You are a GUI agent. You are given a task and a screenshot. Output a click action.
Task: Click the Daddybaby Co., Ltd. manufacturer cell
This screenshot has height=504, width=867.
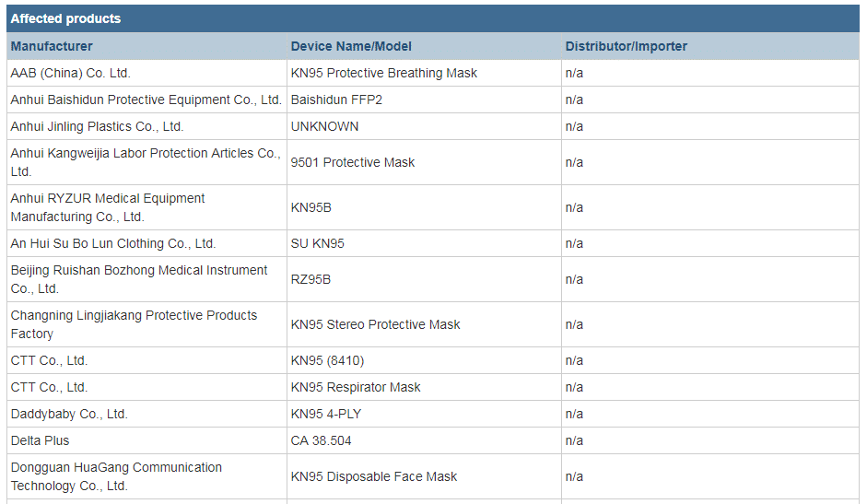point(146,414)
